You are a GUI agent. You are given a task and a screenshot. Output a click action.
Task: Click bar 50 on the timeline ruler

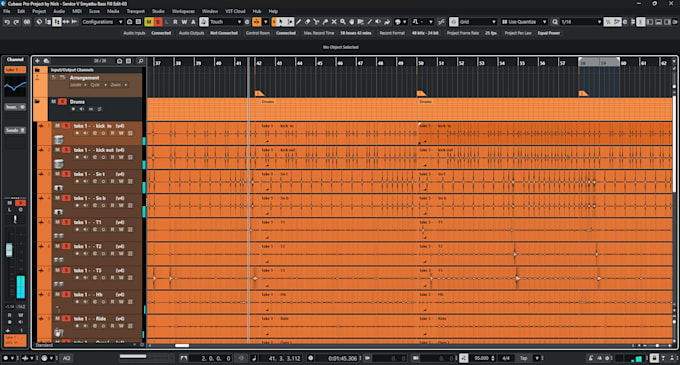[420, 63]
